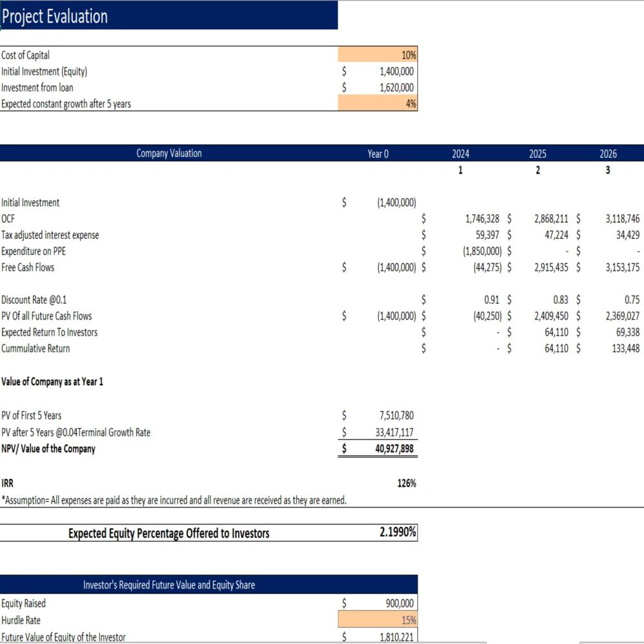Click the 4% expected constant growth cell

pyautogui.click(x=378, y=104)
